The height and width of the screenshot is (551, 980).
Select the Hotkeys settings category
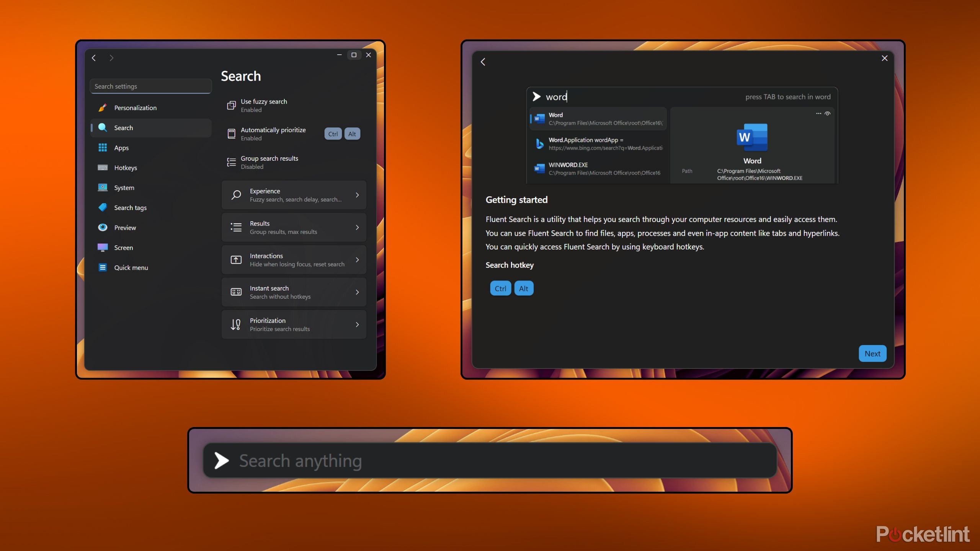tap(151, 168)
